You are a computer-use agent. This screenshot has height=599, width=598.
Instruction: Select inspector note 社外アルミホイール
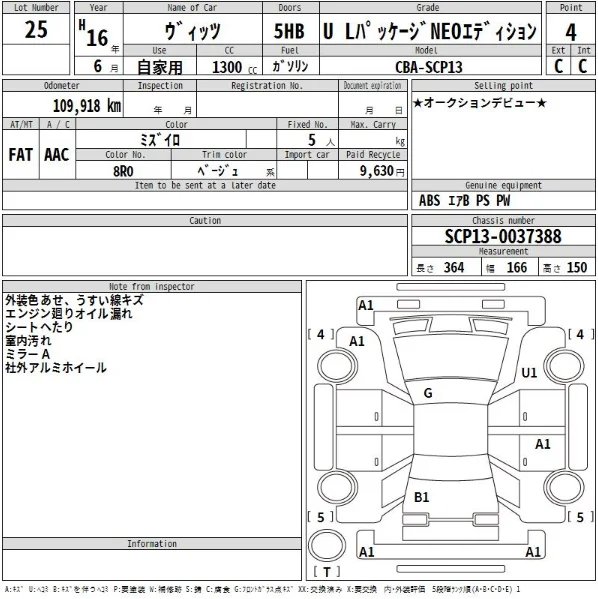(x=56, y=368)
